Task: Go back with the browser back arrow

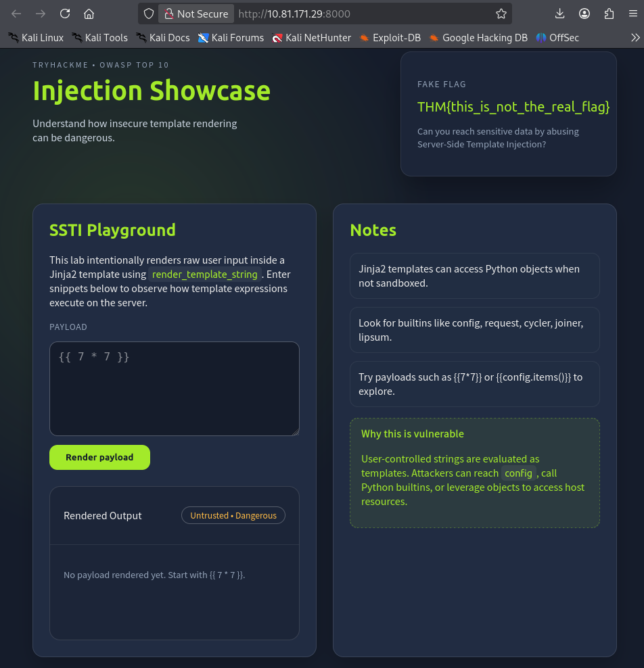Action: pyautogui.click(x=16, y=14)
